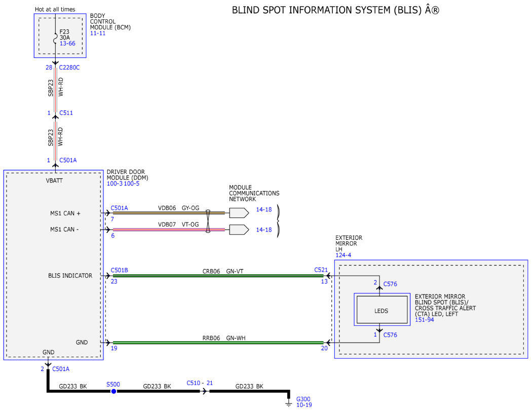The width and height of the screenshot is (532, 411).
Task: Select C576 label at LED pin 2
Action: pyautogui.click(x=390, y=284)
